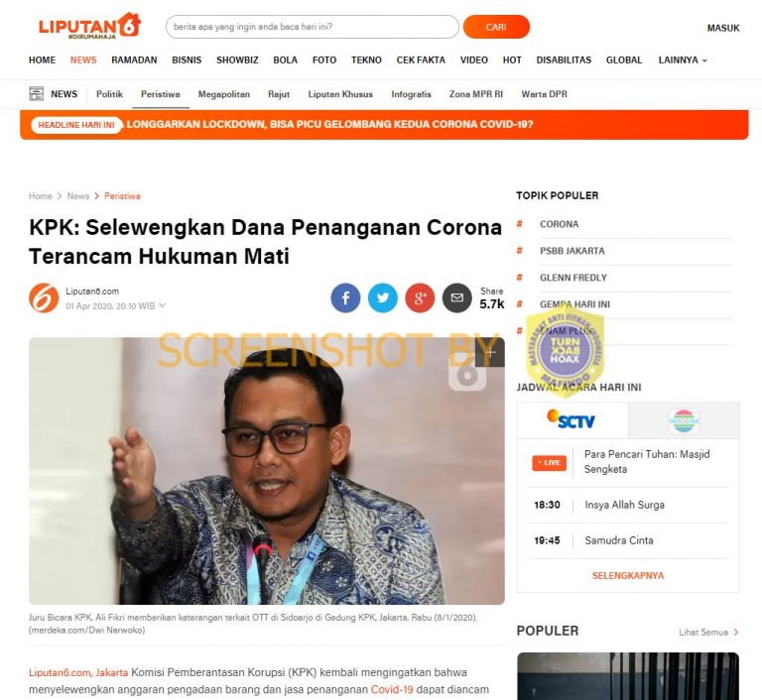This screenshot has height=700, width=762.
Task: Click Liputan6.com author avatar icon
Action: pyautogui.click(x=44, y=297)
